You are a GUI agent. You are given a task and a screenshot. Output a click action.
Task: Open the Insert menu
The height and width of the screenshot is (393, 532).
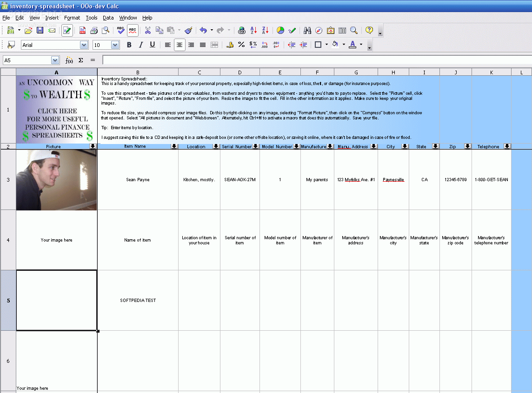coord(52,18)
